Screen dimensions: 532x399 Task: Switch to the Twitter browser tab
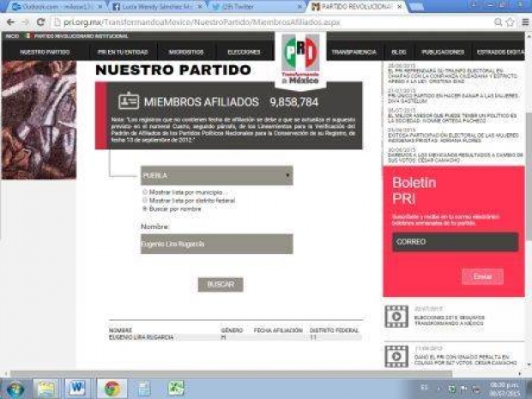pyautogui.click(x=255, y=7)
